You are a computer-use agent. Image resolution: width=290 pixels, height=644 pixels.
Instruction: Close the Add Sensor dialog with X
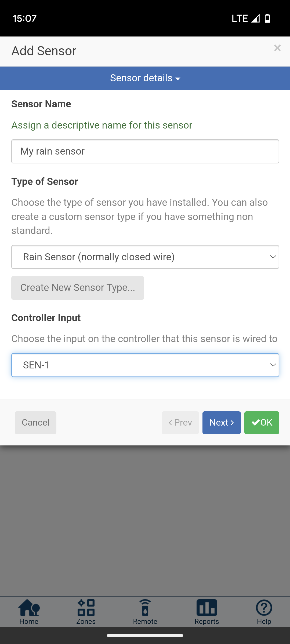point(277,48)
